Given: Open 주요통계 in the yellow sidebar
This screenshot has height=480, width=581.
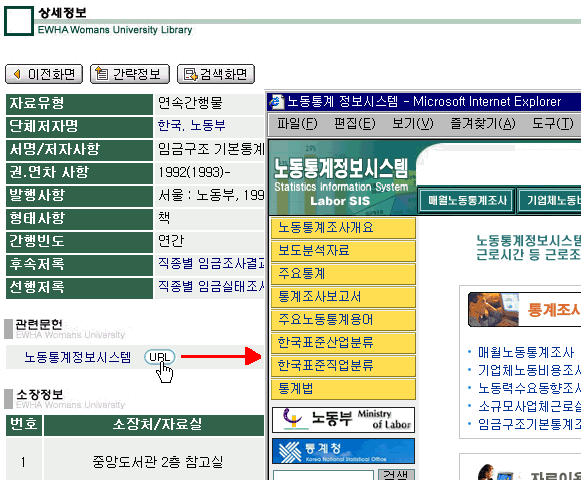Looking at the screenshot, I should [x=343, y=274].
